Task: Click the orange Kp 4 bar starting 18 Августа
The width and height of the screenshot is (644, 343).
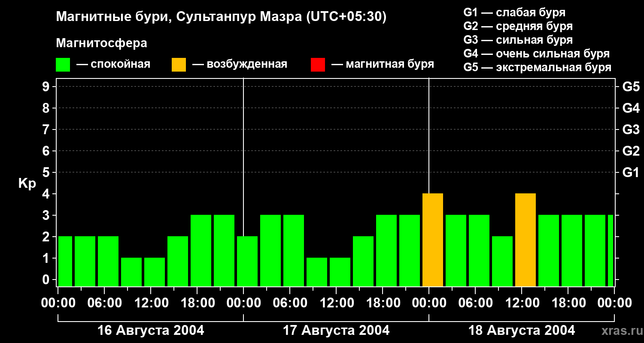Action: tap(433, 240)
